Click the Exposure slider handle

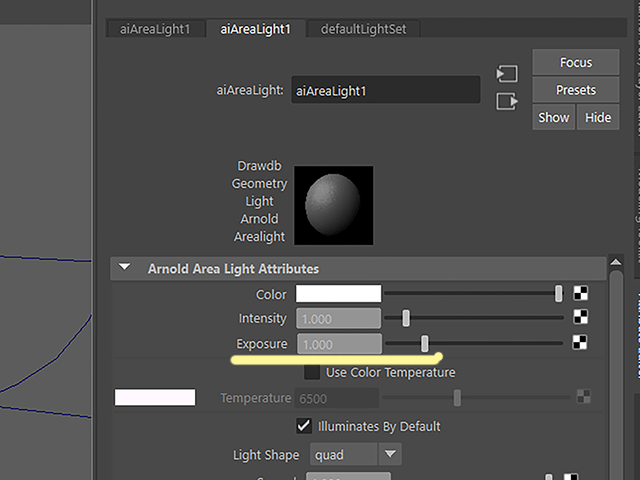[424, 343]
